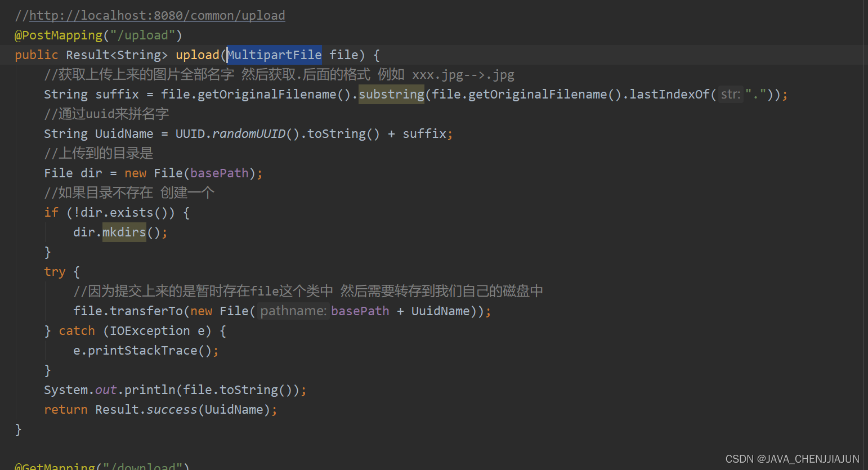Click the transferTo method call
This screenshot has width=868, height=470.
click(146, 311)
